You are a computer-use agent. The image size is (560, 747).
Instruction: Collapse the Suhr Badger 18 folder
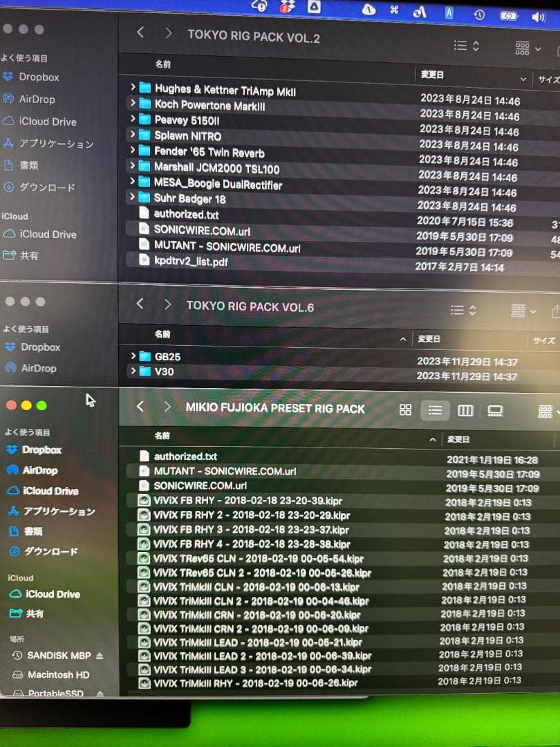(133, 199)
